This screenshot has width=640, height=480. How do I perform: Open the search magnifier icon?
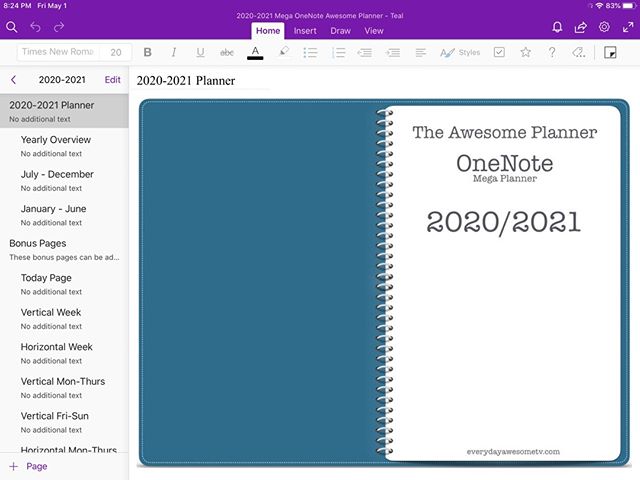(x=12, y=27)
